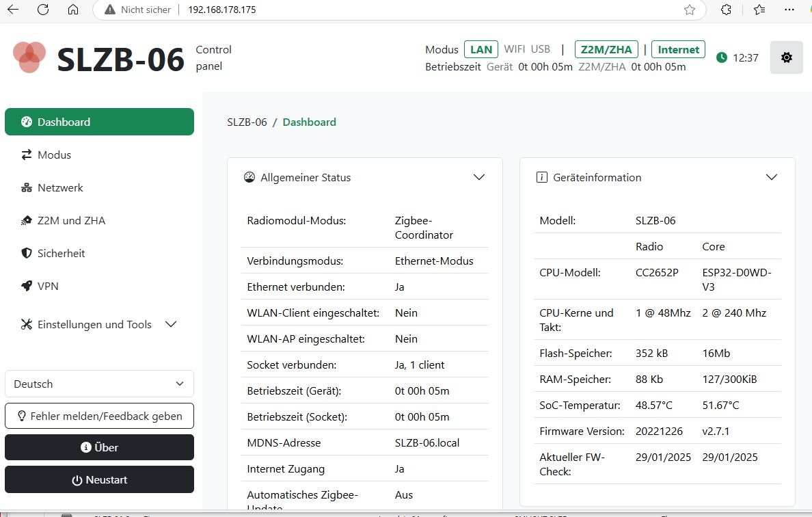Open the Sicherheit menu item
The height and width of the screenshot is (517, 812).
click(99, 253)
